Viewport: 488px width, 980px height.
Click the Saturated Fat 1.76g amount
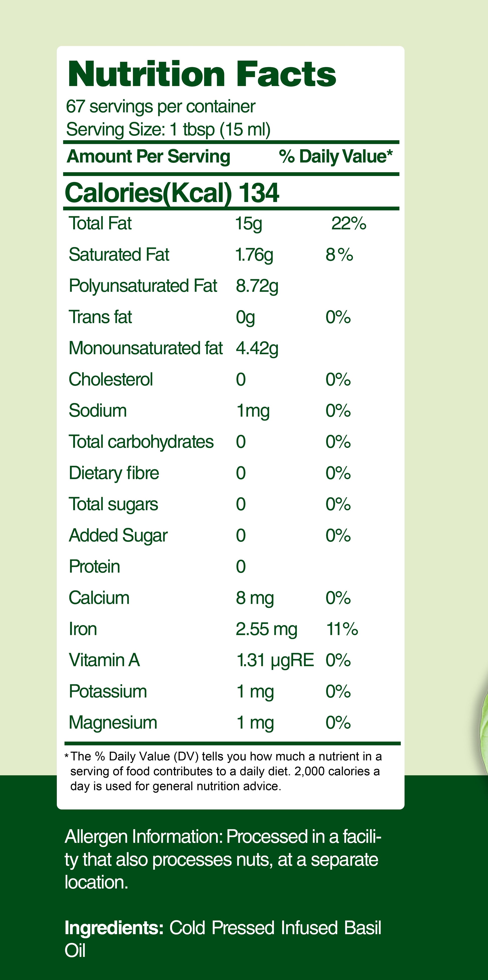[x=254, y=255]
